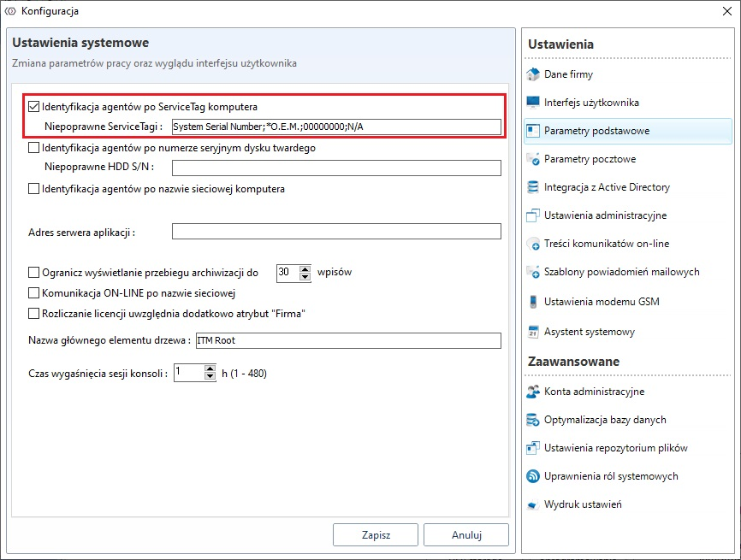Click the Ustawienia modemu GSM phone icon
The width and height of the screenshot is (741, 560).
(533, 301)
